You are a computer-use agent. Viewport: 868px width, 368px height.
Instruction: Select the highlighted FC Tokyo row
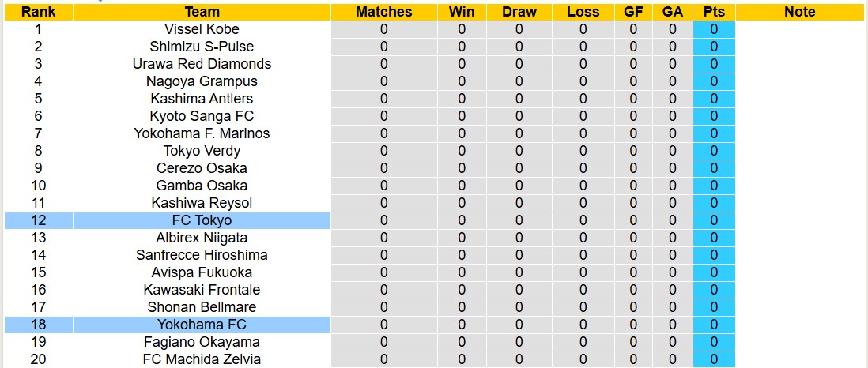(202, 220)
